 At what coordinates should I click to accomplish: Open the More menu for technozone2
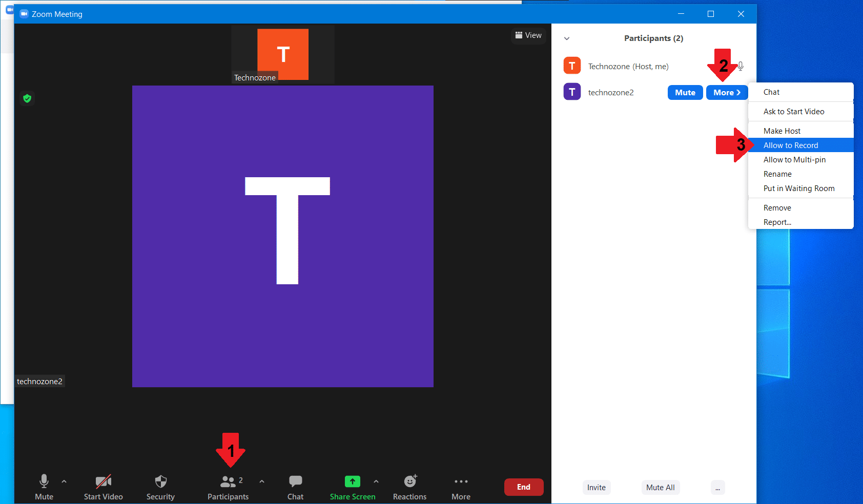pos(727,92)
